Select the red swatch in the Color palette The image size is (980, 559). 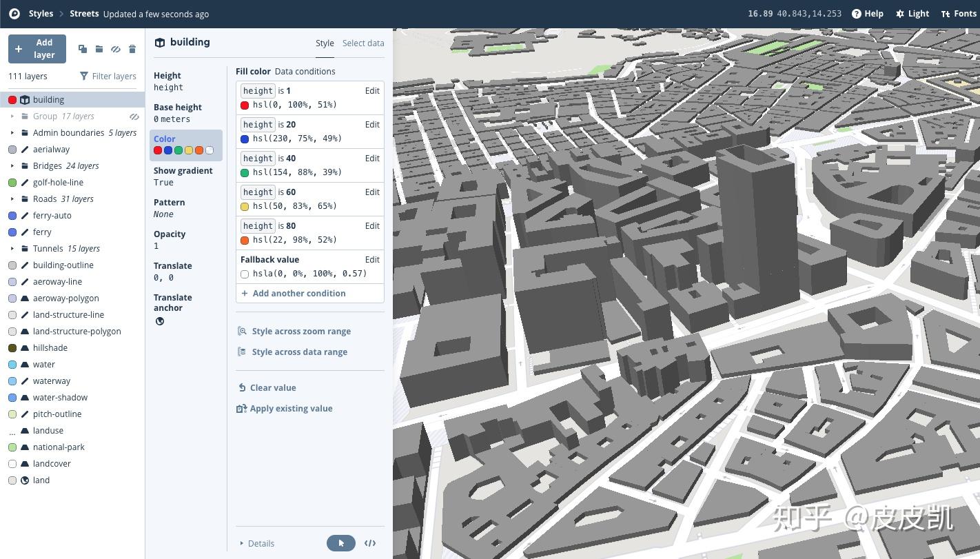click(x=158, y=150)
